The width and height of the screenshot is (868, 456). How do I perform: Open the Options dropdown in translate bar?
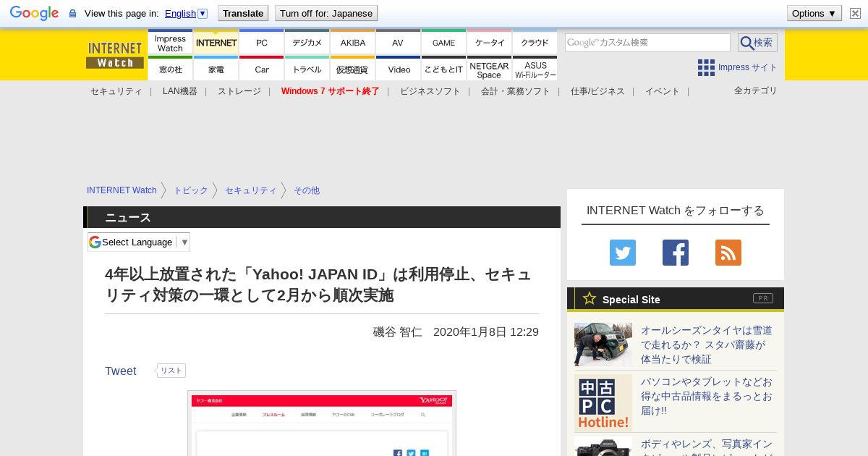pos(814,13)
